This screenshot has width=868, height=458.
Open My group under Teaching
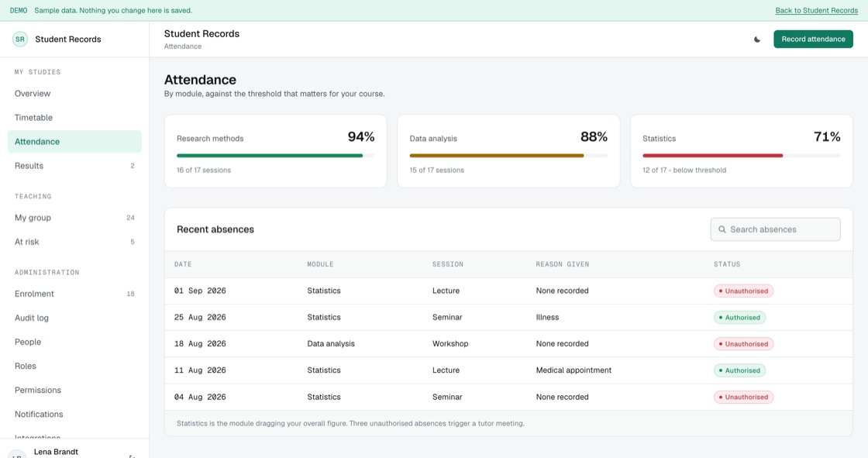tap(74, 218)
